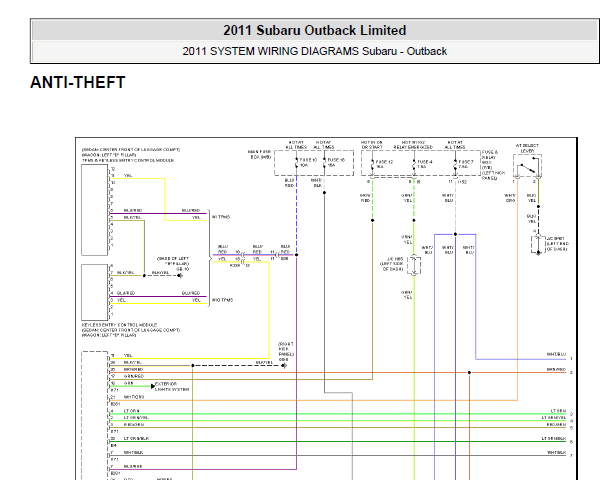Click the "2011 Subaru Outback Limited" title
The width and height of the screenshot is (606, 480).
point(315,31)
